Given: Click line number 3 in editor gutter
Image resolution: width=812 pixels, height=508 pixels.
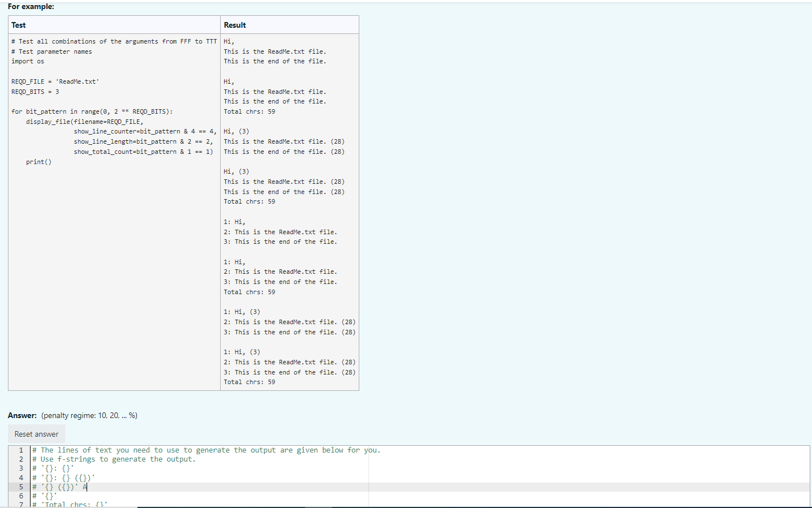Looking at the screenshot, I should click(20, 468).
